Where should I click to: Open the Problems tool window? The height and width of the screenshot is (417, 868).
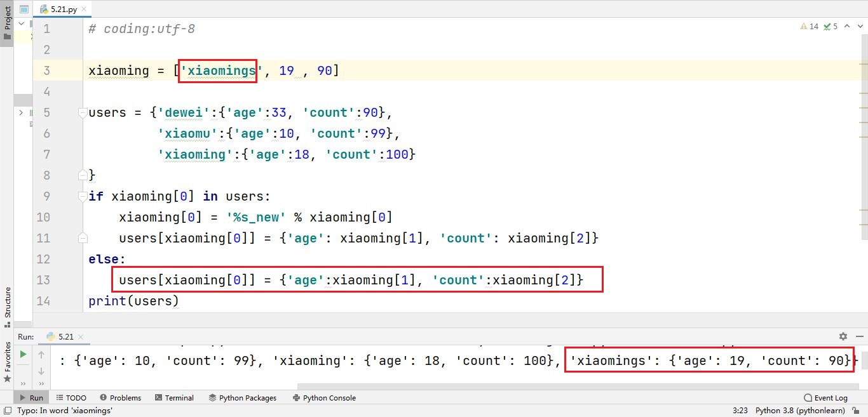(x=120, y=398)
